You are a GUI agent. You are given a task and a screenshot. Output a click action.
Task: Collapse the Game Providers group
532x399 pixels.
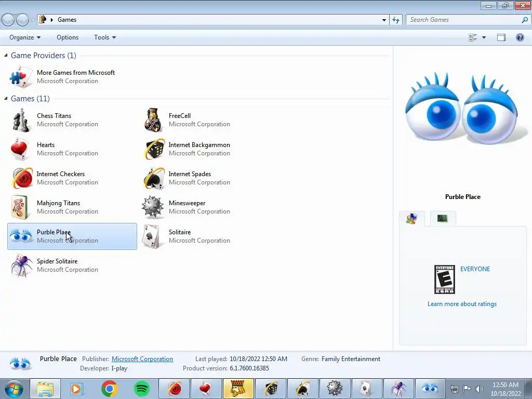(6, 55)
